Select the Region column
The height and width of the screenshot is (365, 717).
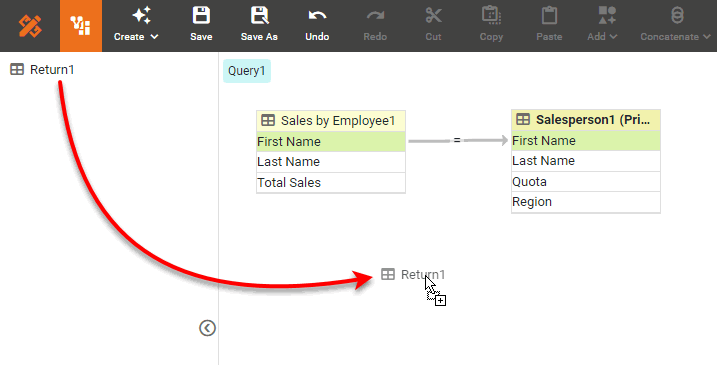click(x=586, y=202)
